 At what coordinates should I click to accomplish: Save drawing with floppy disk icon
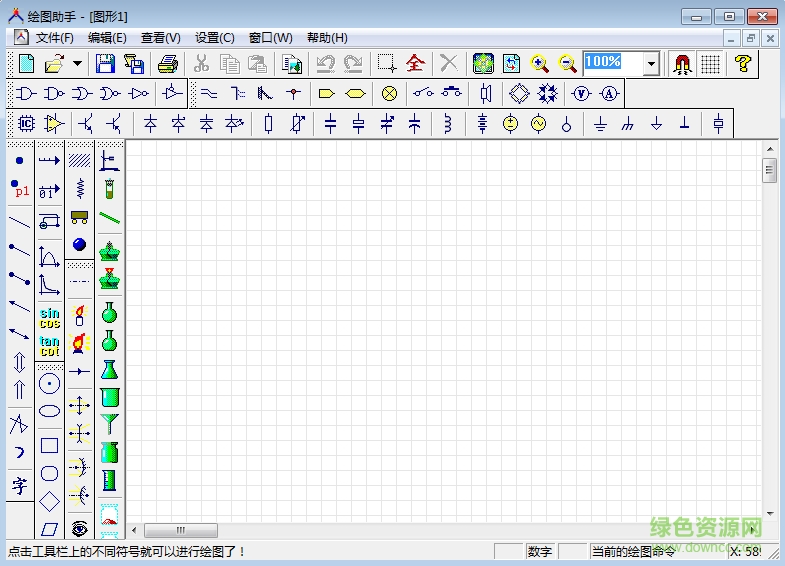coord(105,64)
